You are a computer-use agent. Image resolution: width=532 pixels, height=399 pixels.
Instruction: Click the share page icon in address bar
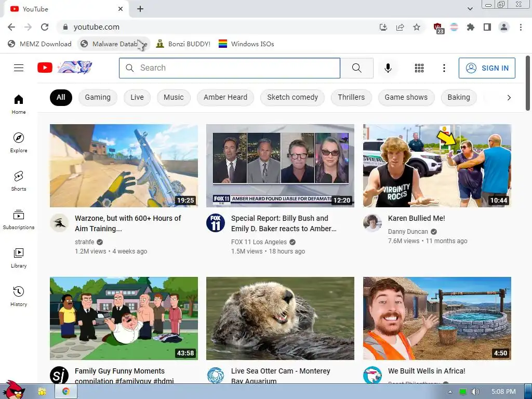[x=400, y=27]
